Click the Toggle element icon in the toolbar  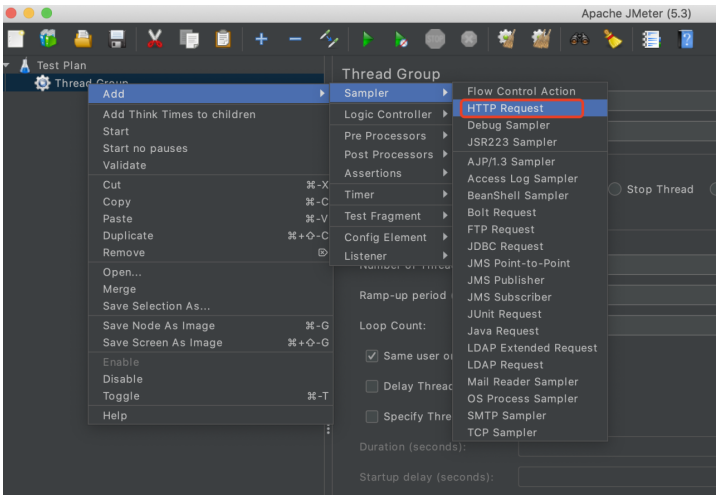(329, 39)
